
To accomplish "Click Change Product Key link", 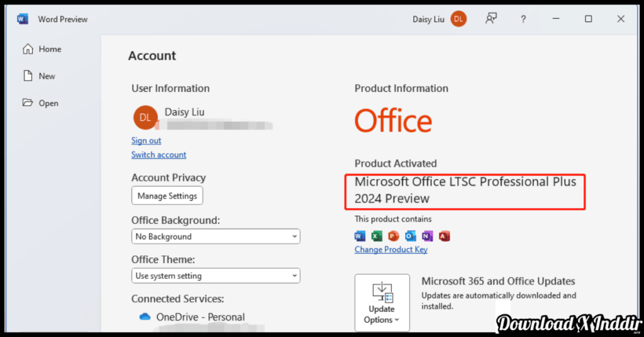I will click(391, 250).
